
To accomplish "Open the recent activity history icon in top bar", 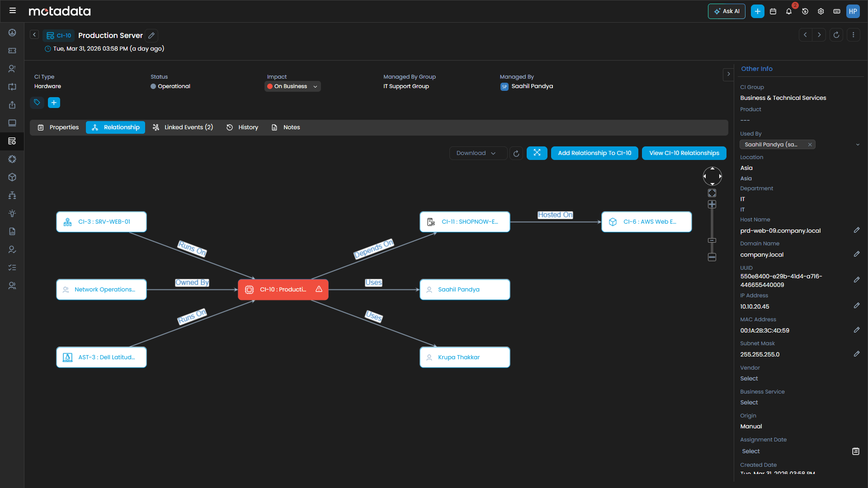I will [x=805, y=11].
